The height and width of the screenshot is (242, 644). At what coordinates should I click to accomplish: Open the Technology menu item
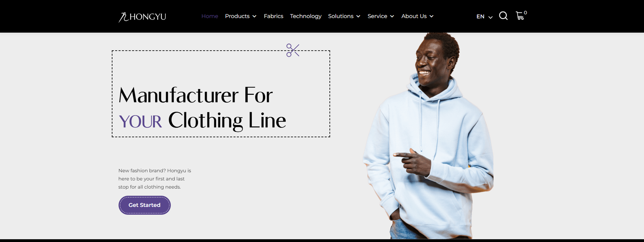click(x=306, y=16)
